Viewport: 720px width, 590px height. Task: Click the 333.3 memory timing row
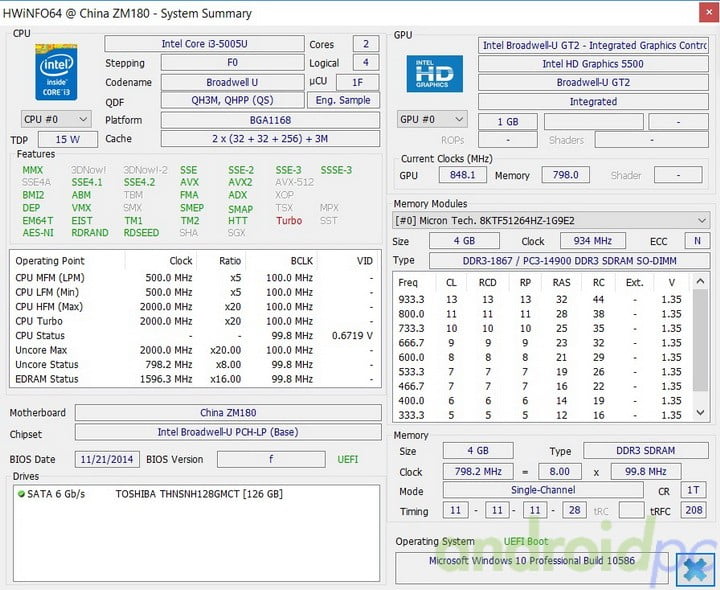[541, 415]
